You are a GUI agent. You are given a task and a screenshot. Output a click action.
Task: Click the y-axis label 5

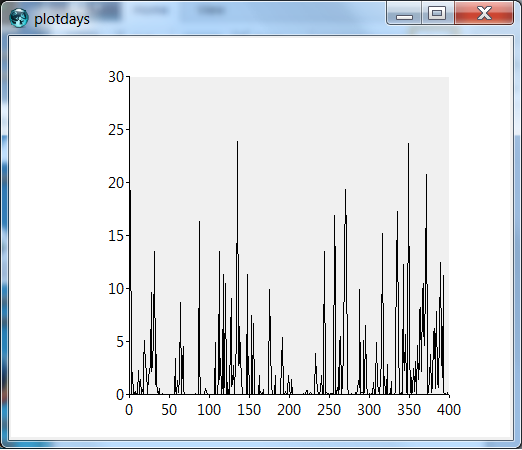(120, 342)
